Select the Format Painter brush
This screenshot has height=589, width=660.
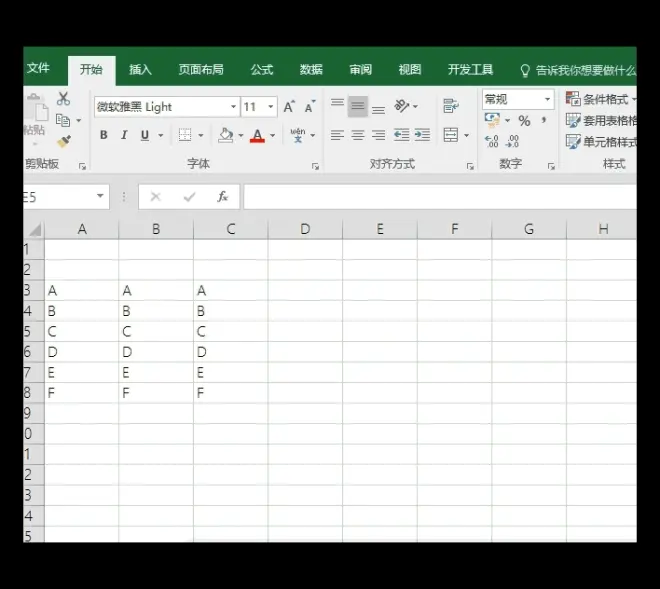point(64,142)
